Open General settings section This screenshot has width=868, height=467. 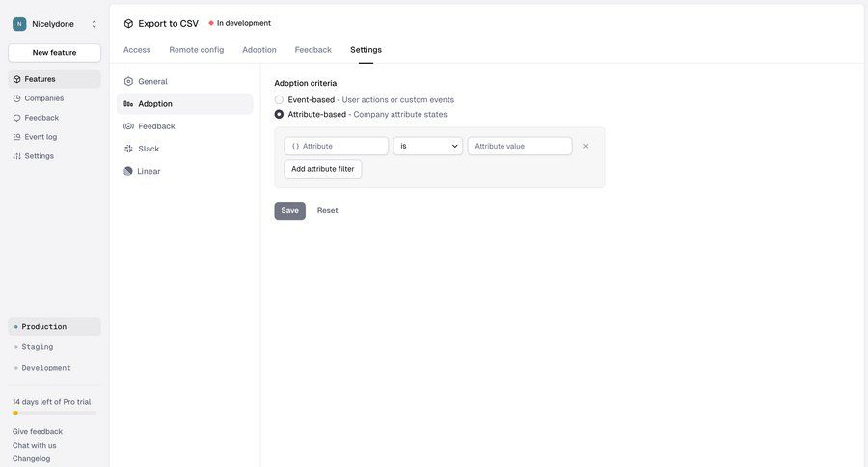(x=185, y=81)
